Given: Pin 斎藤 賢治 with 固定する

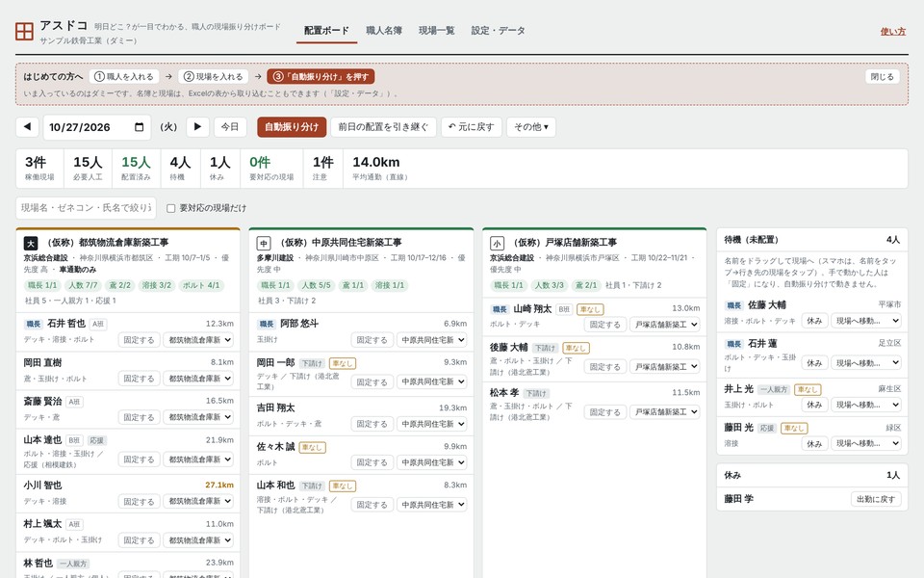Looking at the screenshot, I should (x=139, y=417).
